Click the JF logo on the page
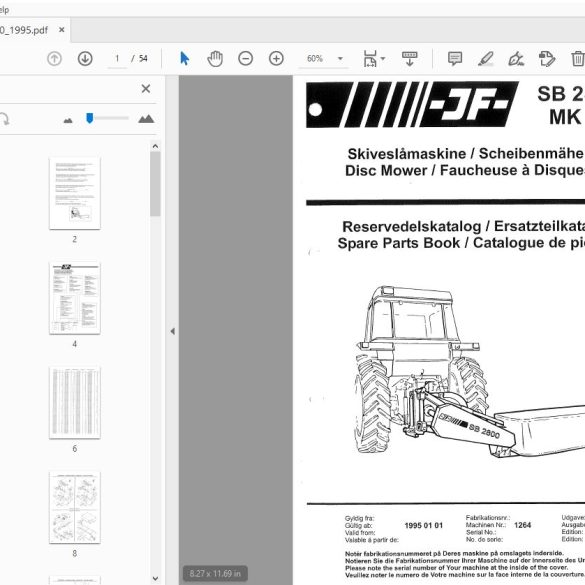585x585 pixels. 412,104
